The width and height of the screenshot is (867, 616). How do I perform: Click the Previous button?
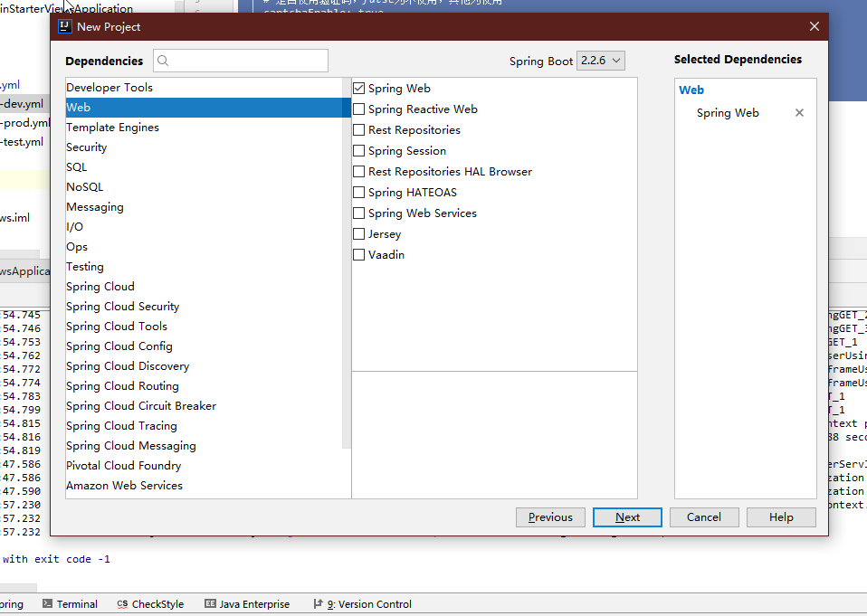click(550, 517)
